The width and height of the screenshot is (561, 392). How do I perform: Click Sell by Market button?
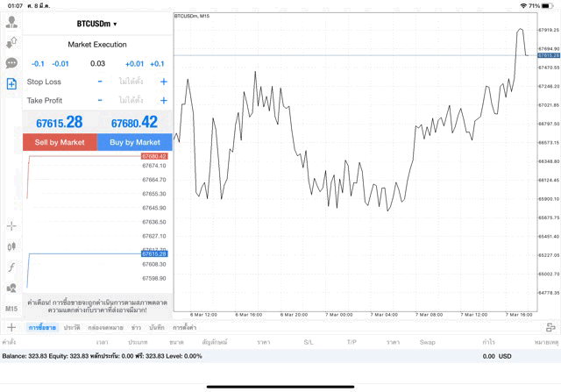(x=60, y=142)
